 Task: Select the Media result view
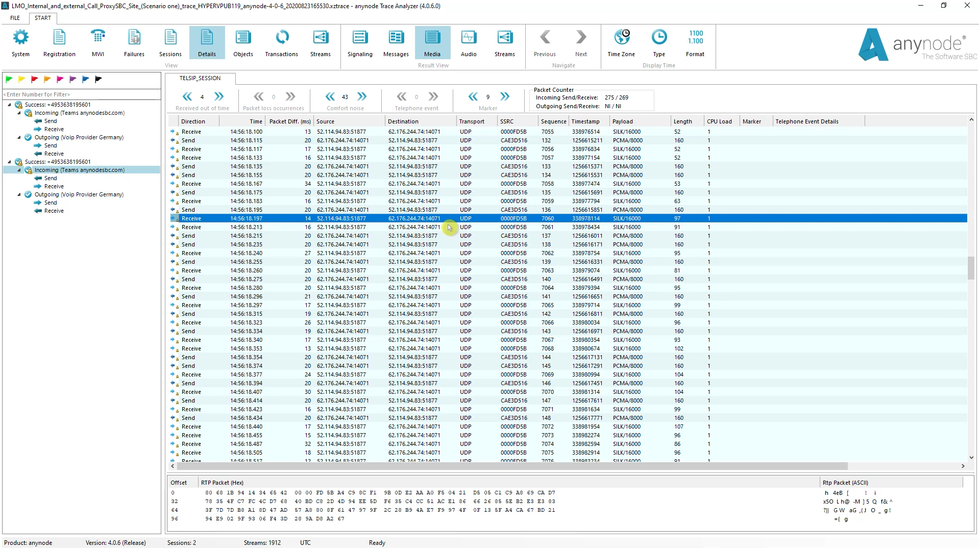[x=432, y=43]
